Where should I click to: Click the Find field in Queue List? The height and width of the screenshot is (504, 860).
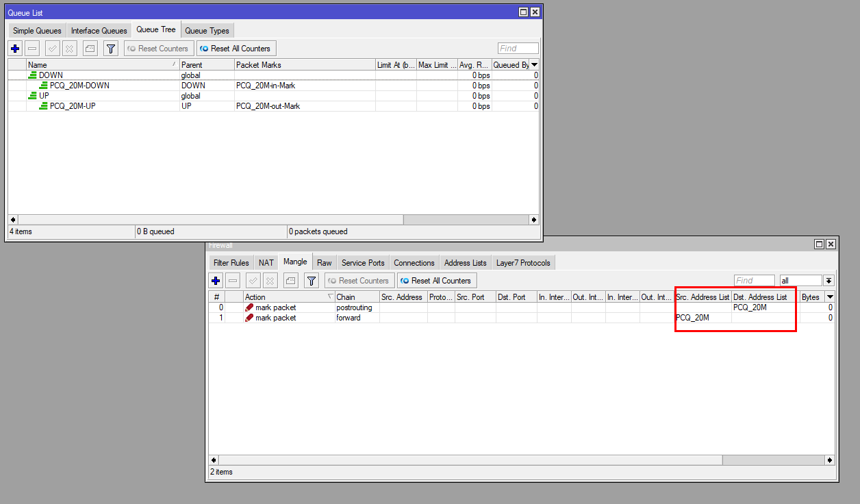[518, 49]
